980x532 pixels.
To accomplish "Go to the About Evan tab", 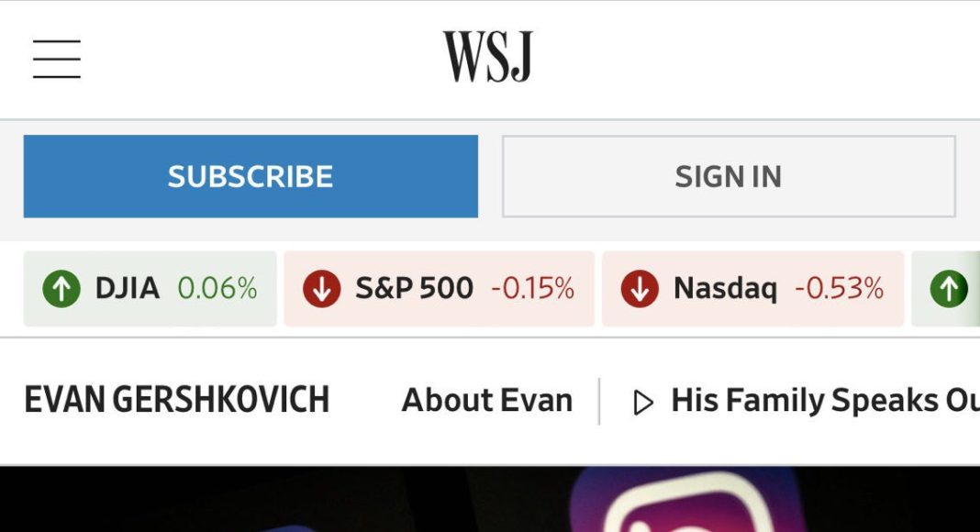I will click(487, 400).
